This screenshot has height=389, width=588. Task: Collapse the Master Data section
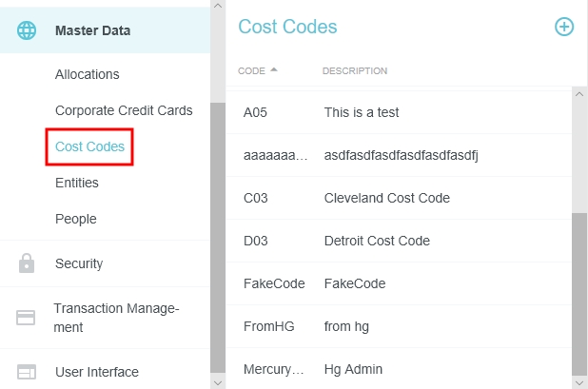[x=92, y=30]
